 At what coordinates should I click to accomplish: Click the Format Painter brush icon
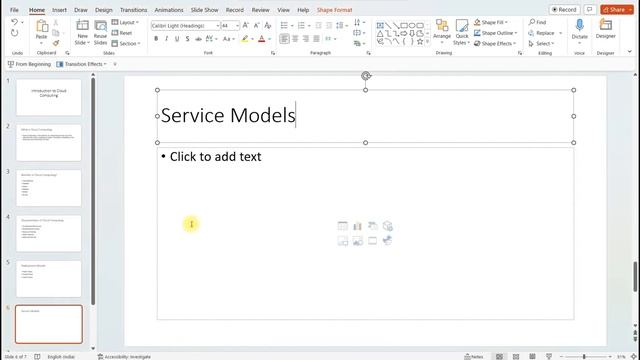(x=56, y=43)
